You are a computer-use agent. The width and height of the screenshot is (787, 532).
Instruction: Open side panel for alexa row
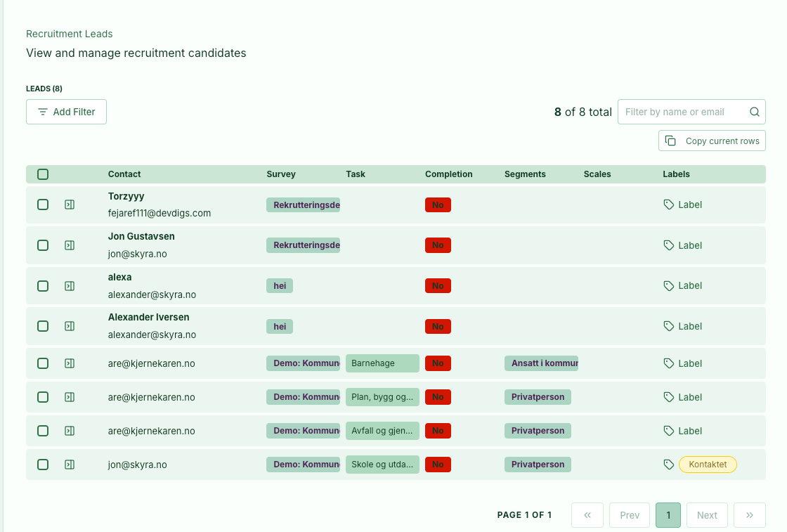coord(70,286)
